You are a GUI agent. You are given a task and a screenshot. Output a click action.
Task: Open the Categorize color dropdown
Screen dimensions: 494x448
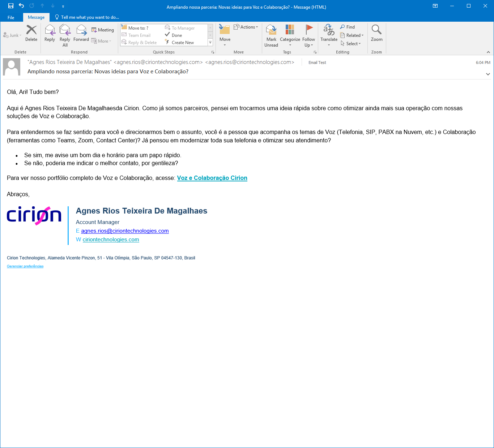290,35
